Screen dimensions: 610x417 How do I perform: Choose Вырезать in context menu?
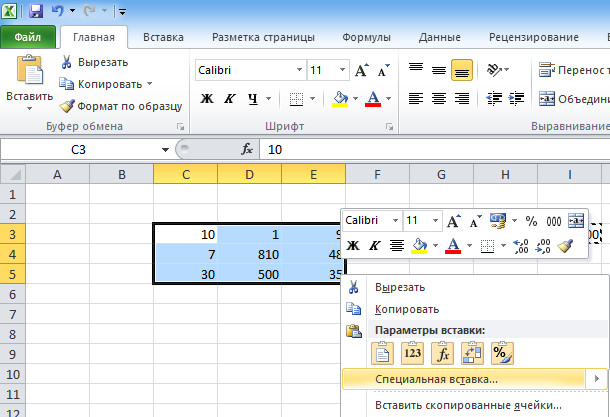pyautogui.click(x=475, y=287)
